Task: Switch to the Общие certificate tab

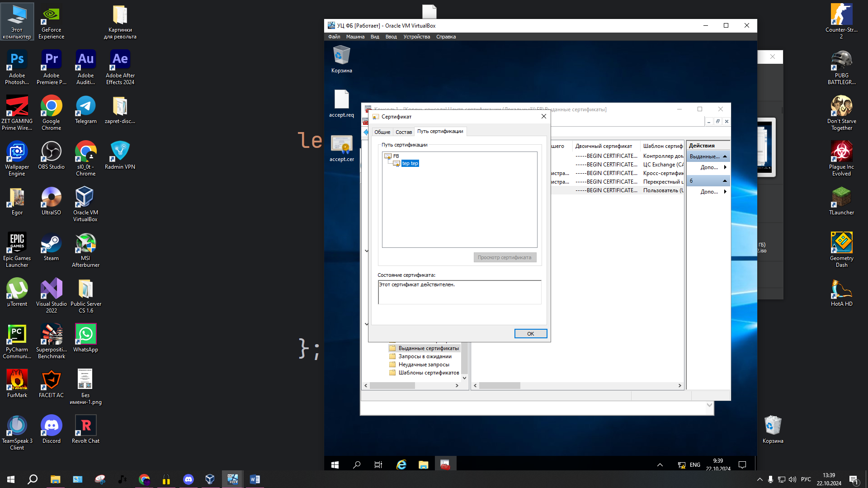Action: (x=382, y=132)
